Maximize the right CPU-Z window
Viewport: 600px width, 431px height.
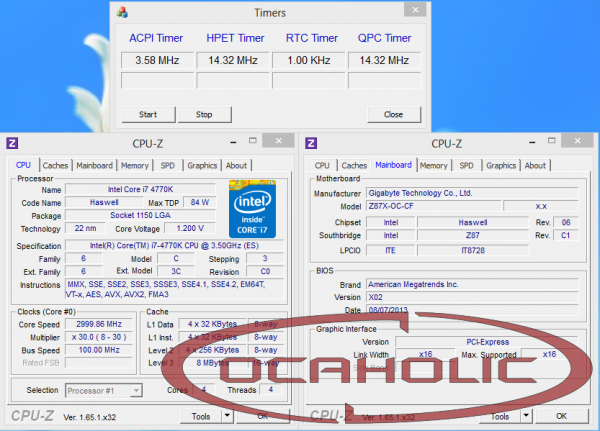551,140
